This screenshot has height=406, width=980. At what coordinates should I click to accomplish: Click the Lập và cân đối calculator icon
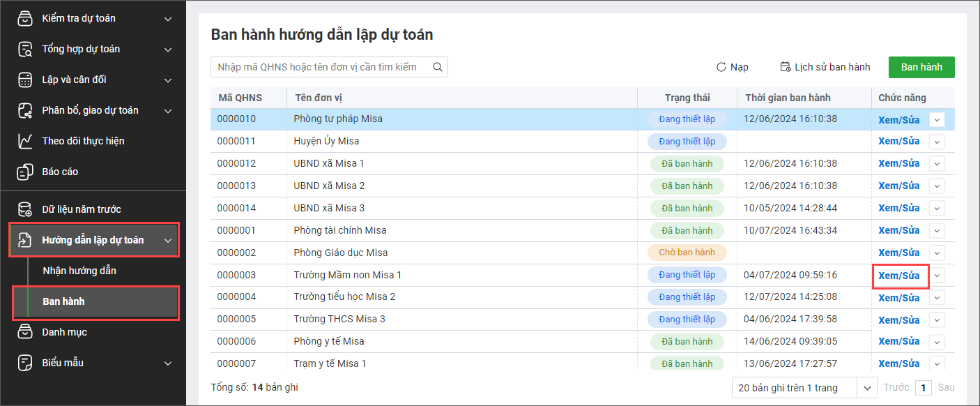[25, 80]
